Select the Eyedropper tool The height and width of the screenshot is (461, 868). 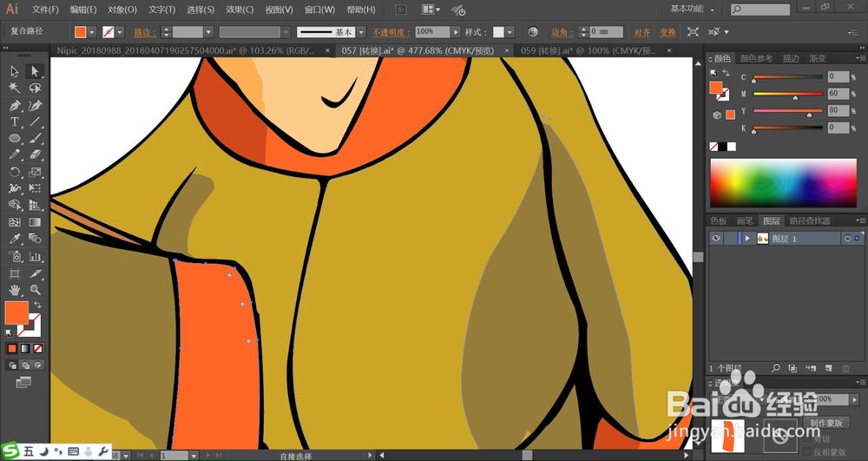pos(15,239)
